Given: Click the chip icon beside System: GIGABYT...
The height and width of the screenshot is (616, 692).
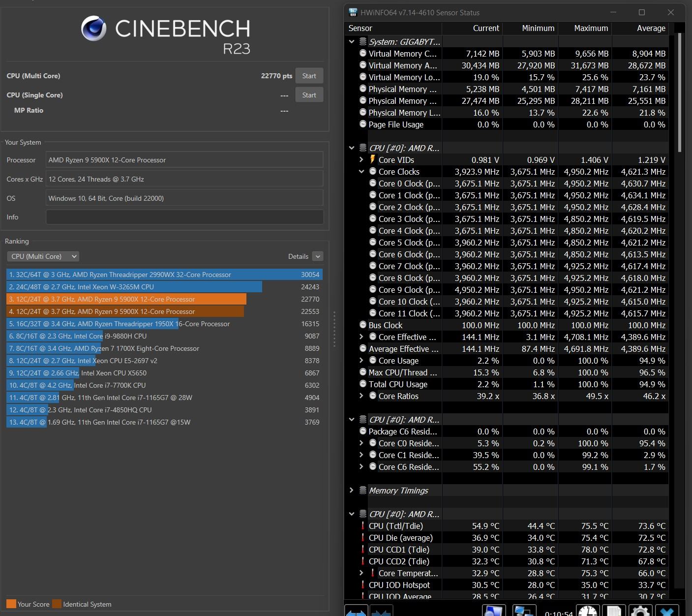Looking at the screenshot, I should point(363,42).
